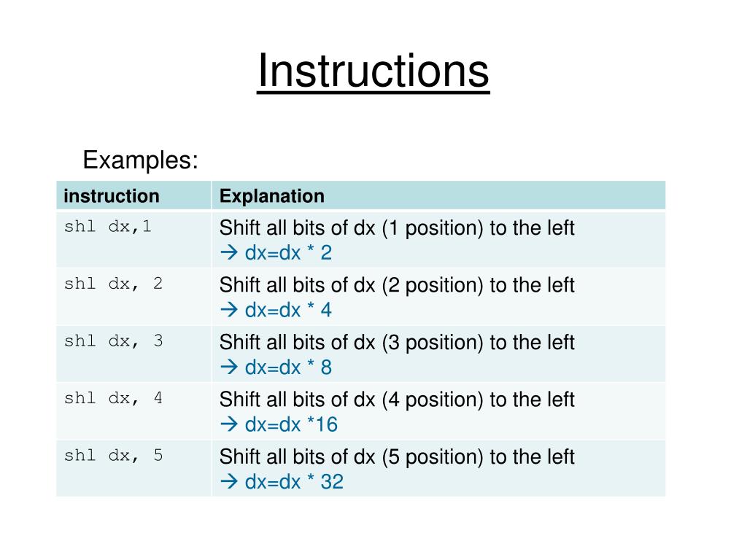Click the blue dx=dx *16 result text
Image resolution: width=747 pixels, height=560 pixels.
pyautogui.click(x=291, y=424)
